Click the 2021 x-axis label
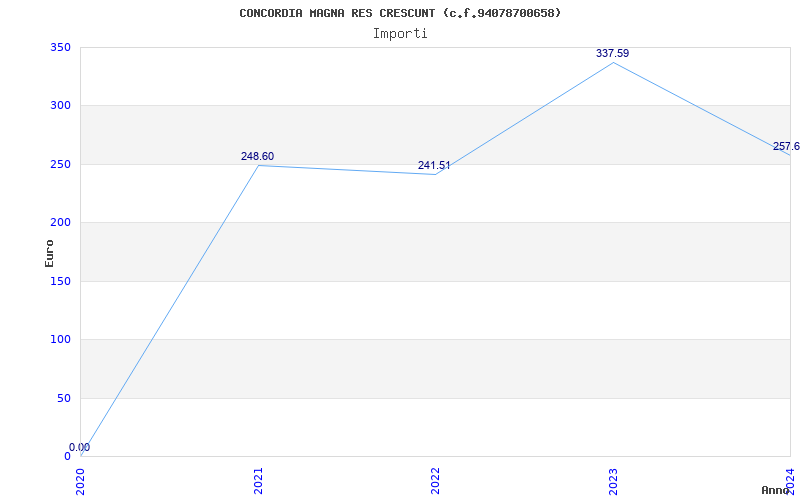This screenshot has height=500, width=800. click(x=258, y=481)
